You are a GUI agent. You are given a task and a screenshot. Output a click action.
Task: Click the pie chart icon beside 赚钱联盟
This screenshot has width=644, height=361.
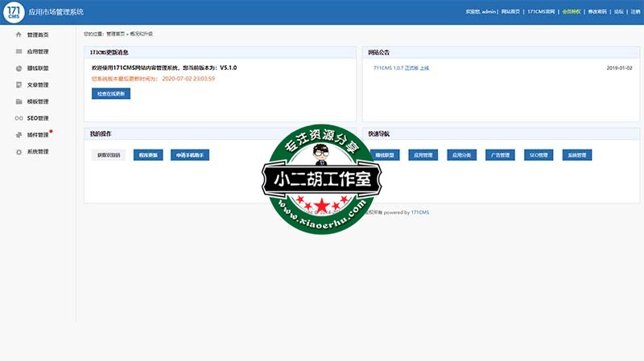(19, 68)
